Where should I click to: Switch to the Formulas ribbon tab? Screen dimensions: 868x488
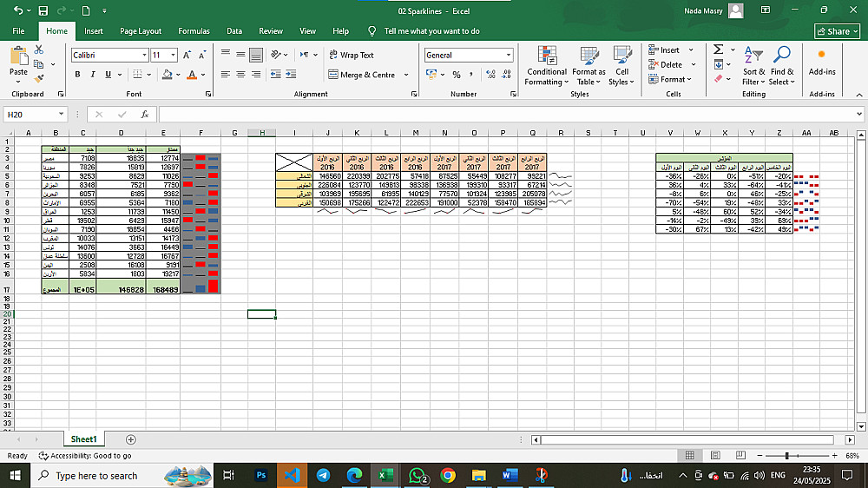click(194, 31)
